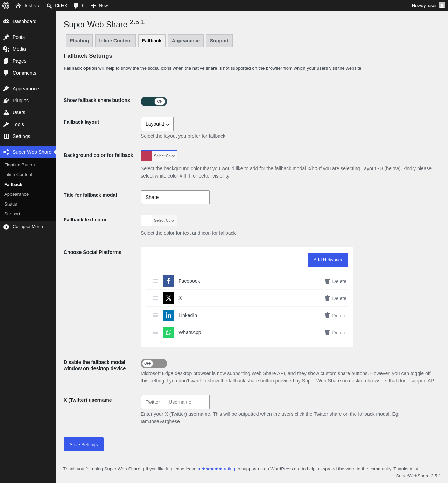Click the Dashboard gauge icon
This screenshot has width=448, height=483.
tap(6, 21)
